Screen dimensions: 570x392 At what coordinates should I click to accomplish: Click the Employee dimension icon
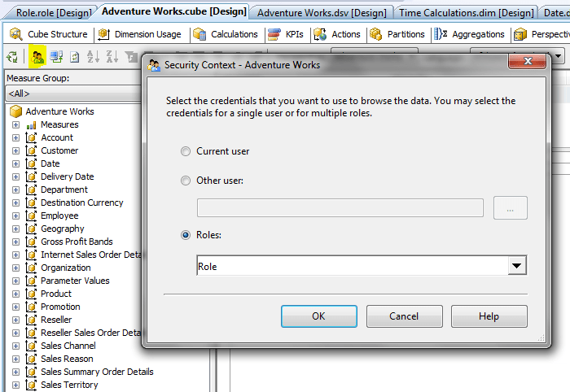pos(31,216)
